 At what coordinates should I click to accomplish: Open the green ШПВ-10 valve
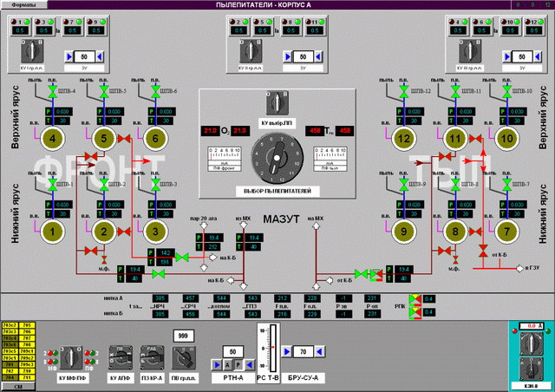(506, 91)
